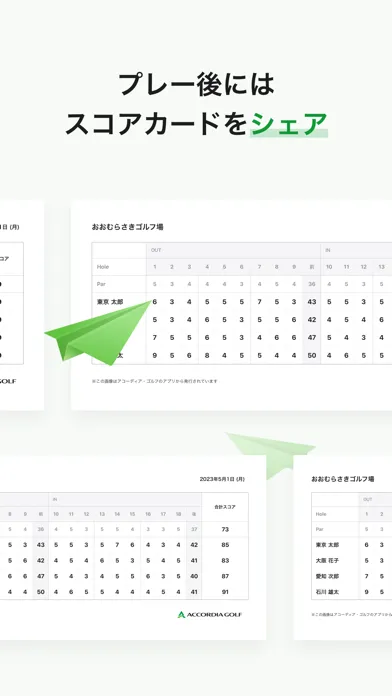Click the 愛知 次郎 player name
Screen dimensions: 392x696
click(327, 576)
